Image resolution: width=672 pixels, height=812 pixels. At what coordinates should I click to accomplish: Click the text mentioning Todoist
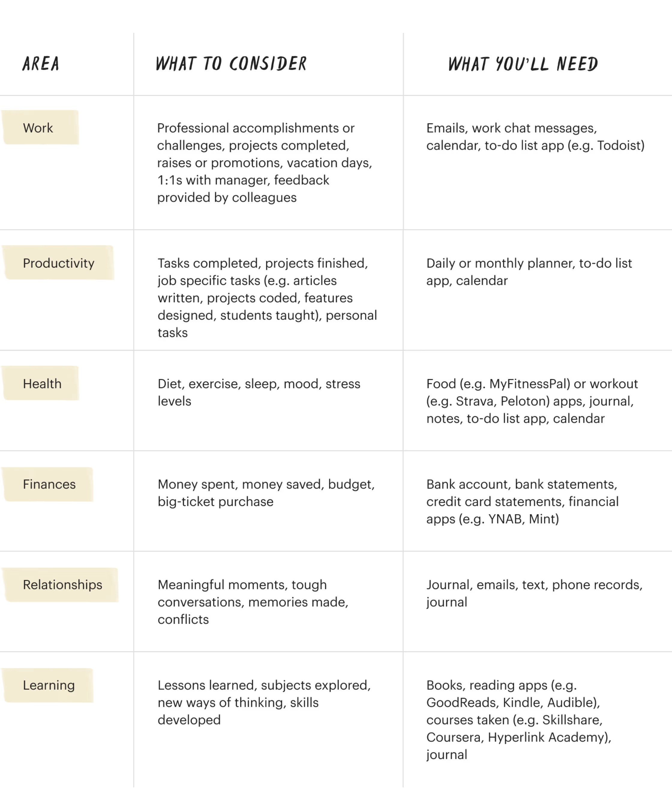[x=535, y=137]
